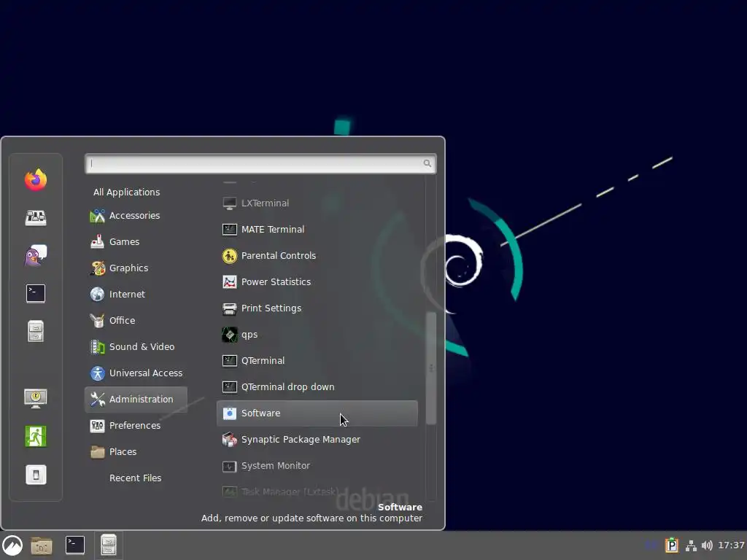The height and width of the screenshot is (560, 747).
Task: Open file manager from favorites sidebar
Action: [x=36, y=331]
